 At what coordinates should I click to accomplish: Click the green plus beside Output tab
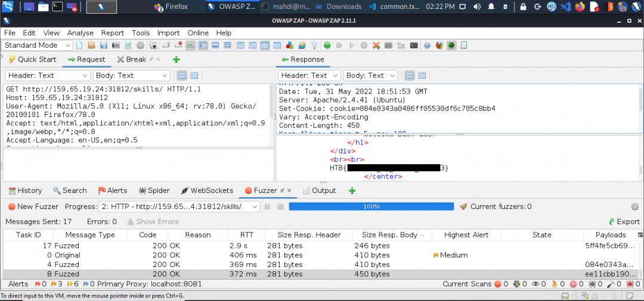352,191
